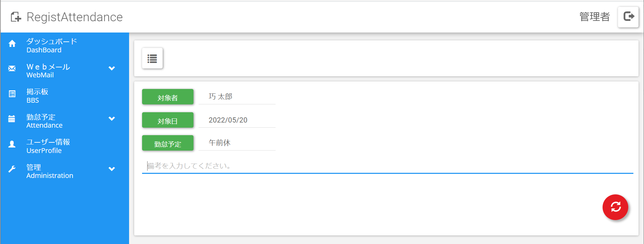The width and height of the screenshot is (644, 244).
Task: Focus the 備考 remarks input field
Action: [x=388, y=166]
